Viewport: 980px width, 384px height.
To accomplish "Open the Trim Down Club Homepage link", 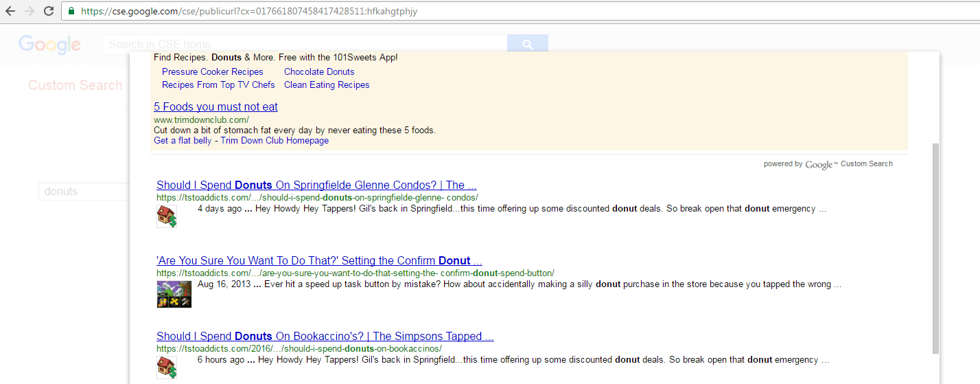I will 275,140.
